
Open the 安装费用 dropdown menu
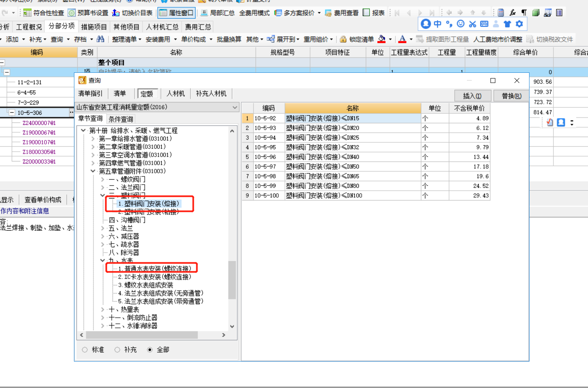click(161, 39)
